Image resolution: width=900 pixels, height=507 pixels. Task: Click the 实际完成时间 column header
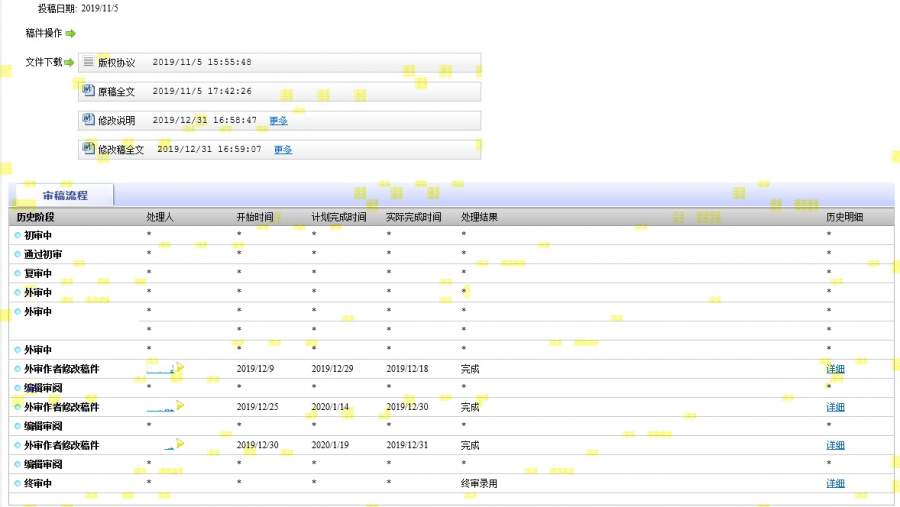click(x=413, y=217)
